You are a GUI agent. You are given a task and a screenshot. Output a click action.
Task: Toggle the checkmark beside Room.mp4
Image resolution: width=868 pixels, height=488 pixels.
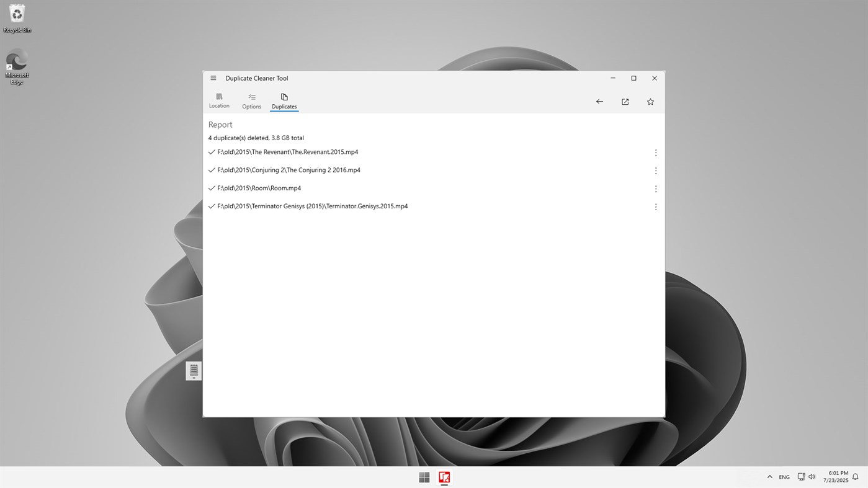[212, 188]
